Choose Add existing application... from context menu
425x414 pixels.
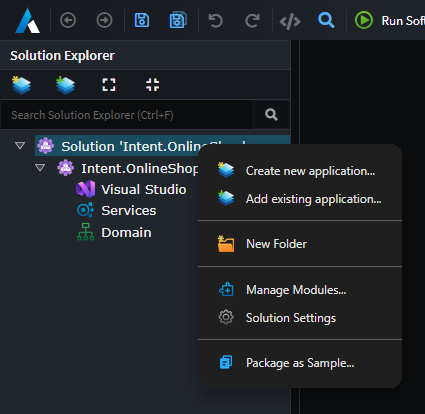point(300,199)
